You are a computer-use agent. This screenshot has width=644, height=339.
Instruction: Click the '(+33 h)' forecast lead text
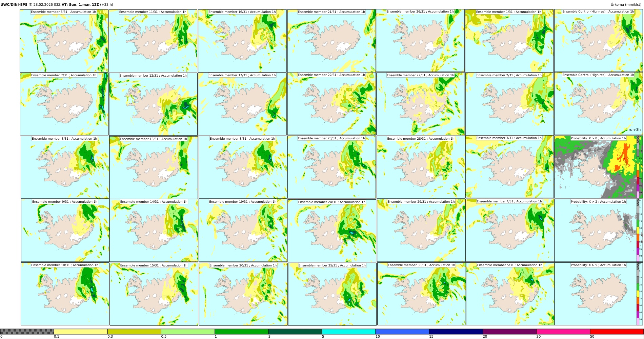106,5
